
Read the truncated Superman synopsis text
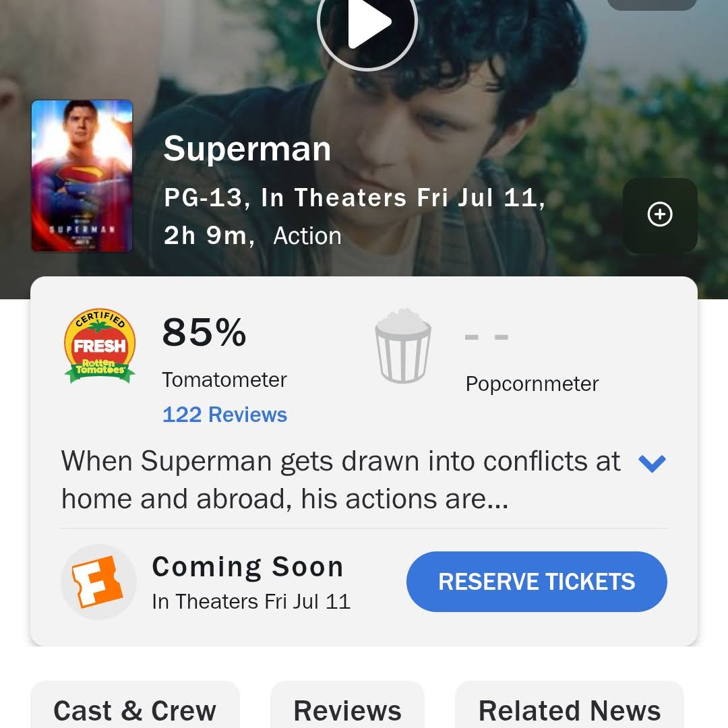tap(340, 480)
